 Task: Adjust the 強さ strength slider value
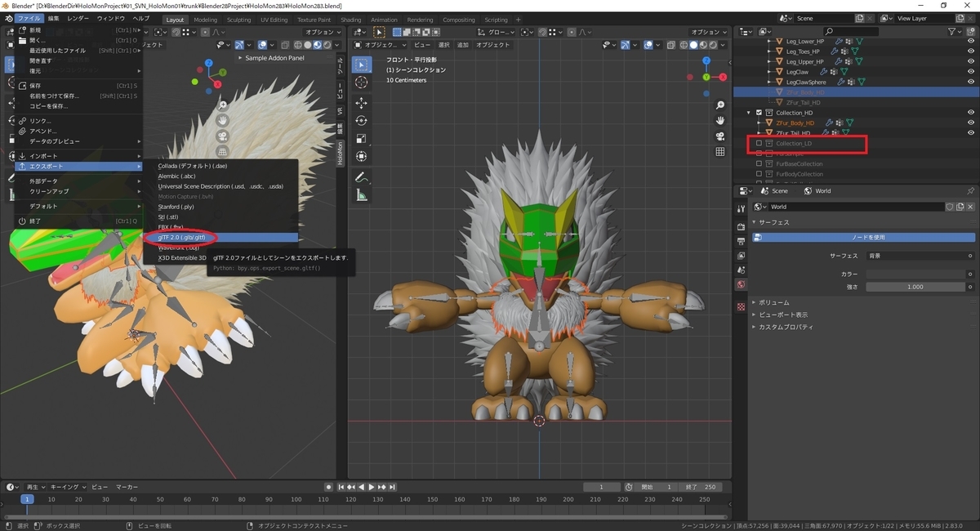pyautogui.click(x=915, y=288)
